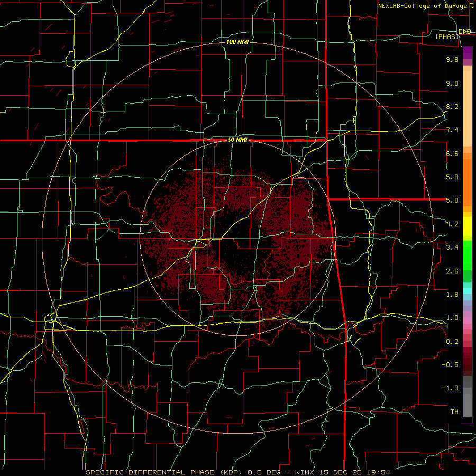
Task: Click the DKD product label
Action: click(x=465, y=32)
